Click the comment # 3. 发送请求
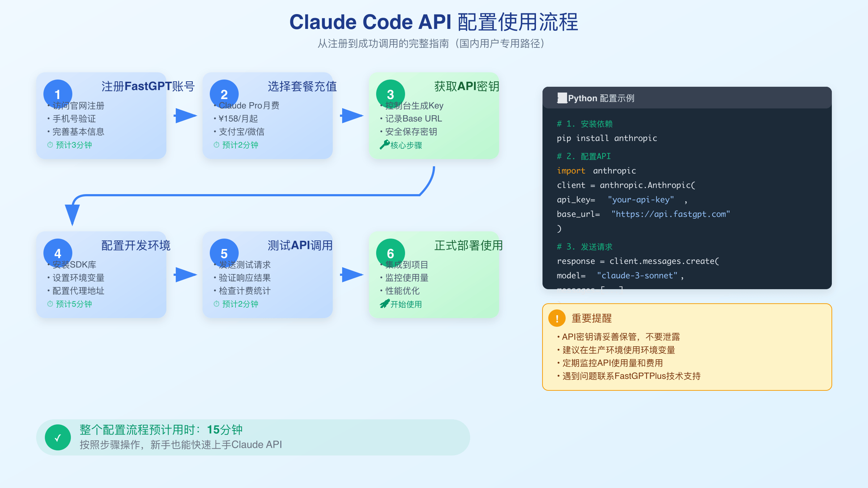 point(585,247)
